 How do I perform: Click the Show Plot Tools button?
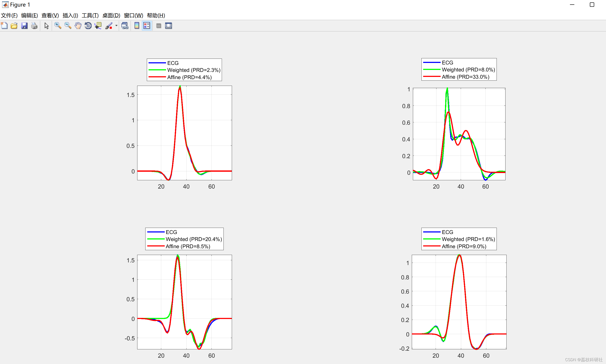[168, 26]
